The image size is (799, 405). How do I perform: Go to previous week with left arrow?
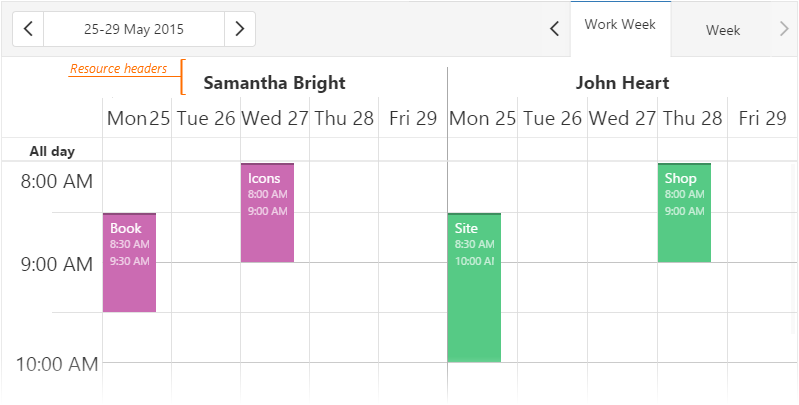(28, 29)
